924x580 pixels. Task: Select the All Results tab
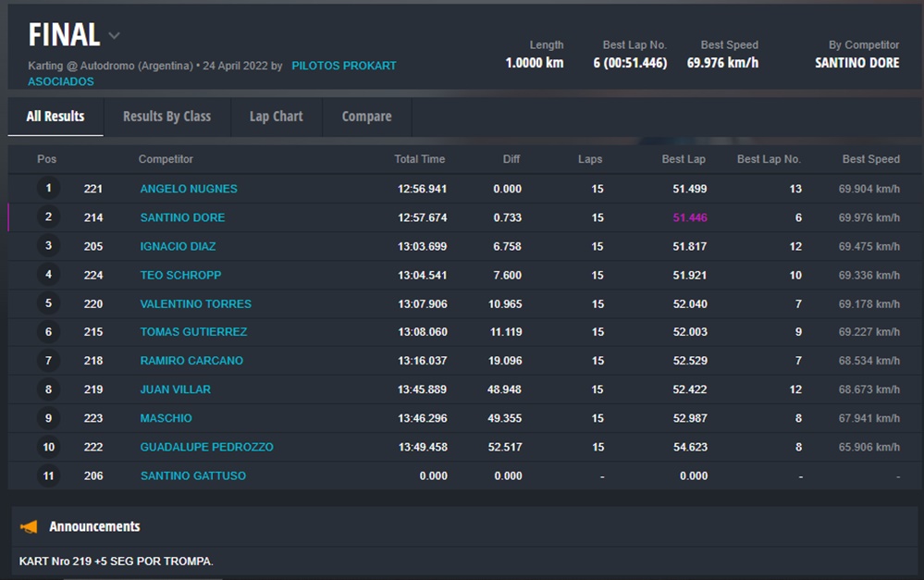55,117
